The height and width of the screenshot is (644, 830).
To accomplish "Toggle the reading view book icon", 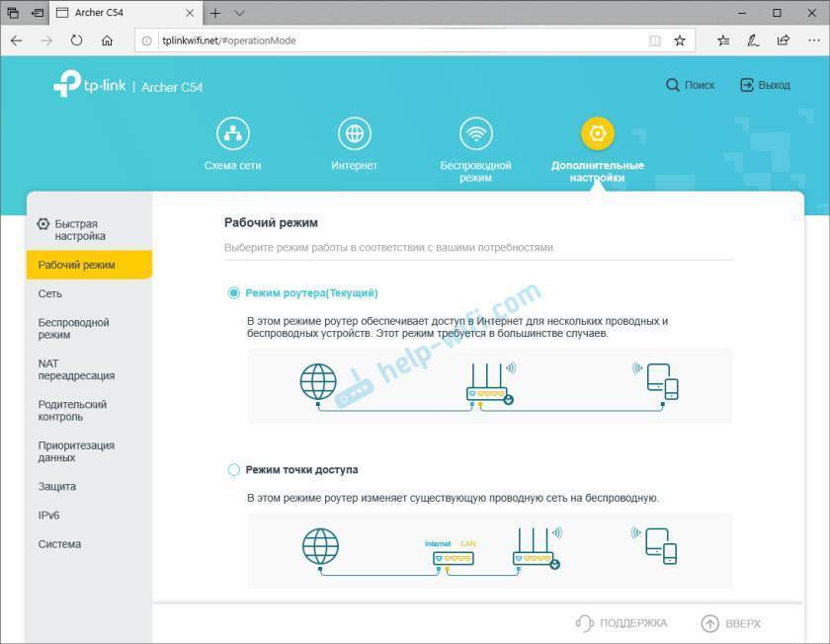I will [x=655, y=40].
